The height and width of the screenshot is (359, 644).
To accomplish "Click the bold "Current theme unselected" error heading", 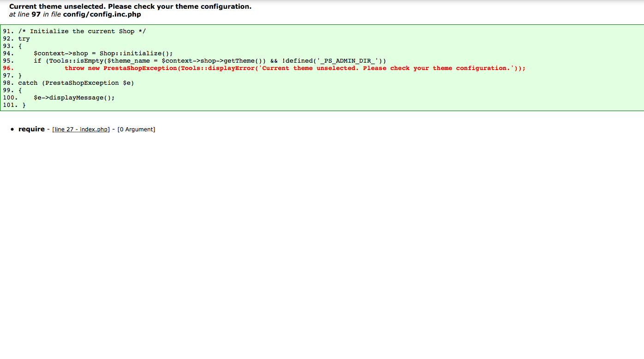I will click(131, 7).
